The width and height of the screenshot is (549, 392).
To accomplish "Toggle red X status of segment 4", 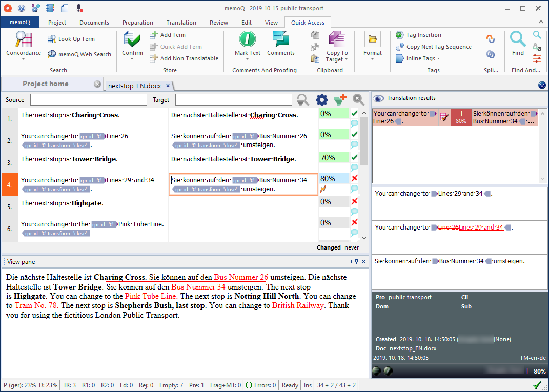I will 354,178.
